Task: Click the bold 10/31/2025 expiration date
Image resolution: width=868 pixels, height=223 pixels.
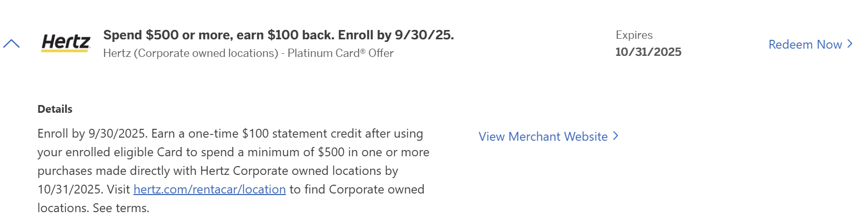Action: pos(648,52)
